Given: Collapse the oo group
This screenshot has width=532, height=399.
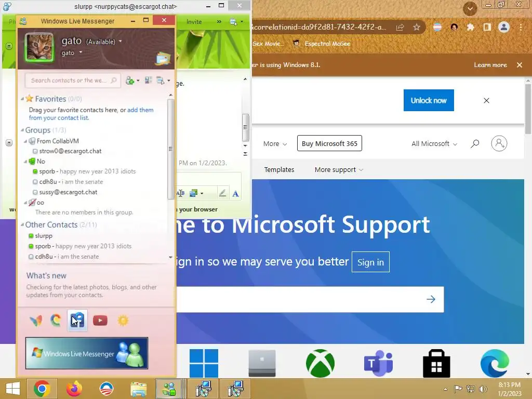Looking at the screenshot, I should tap(25, 203).
